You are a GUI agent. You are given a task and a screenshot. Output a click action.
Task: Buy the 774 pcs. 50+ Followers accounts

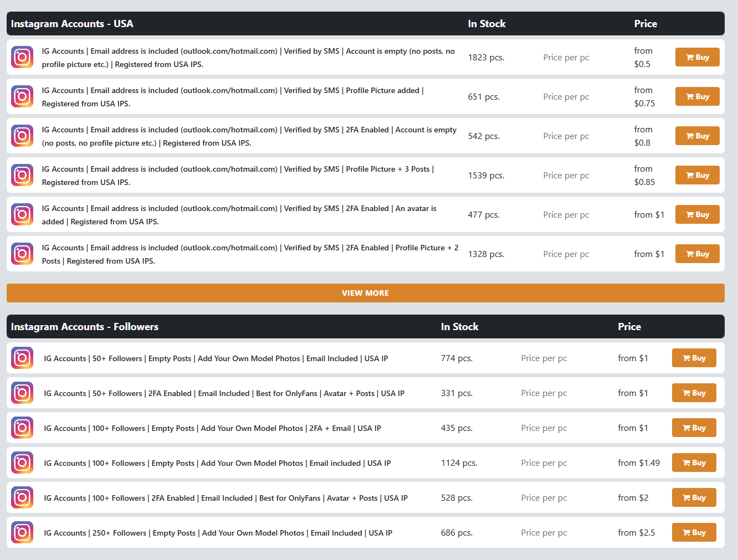click(x=694, y=358)
